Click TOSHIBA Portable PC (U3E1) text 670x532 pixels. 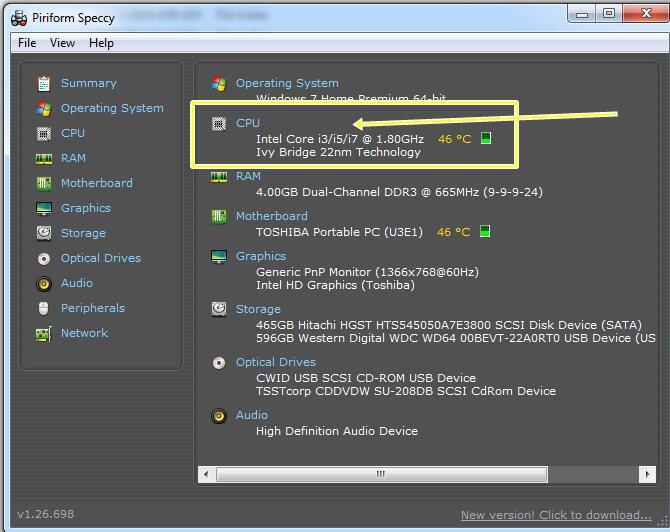pyautogui.click(x=339, y=232)
